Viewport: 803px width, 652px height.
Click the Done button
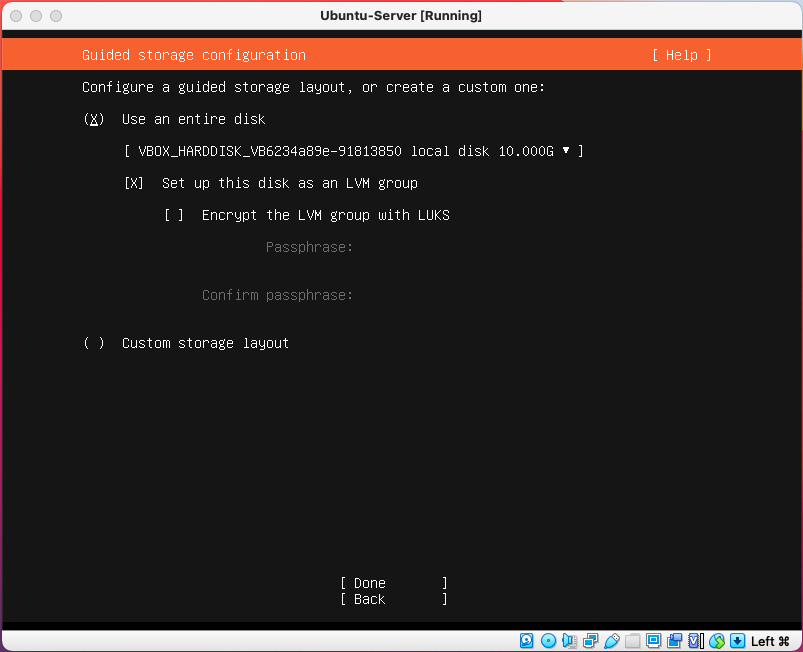click(394, 583)
